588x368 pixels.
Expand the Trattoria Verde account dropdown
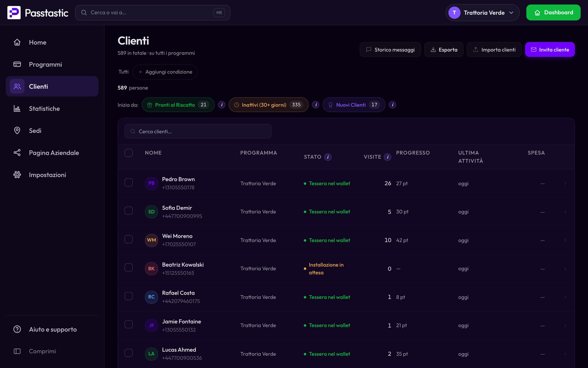click(482, 13)
